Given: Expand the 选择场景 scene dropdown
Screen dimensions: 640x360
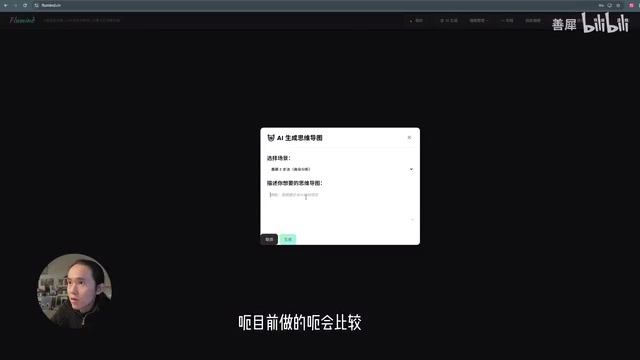Looking at the screenshot, I should pos(340,169).
